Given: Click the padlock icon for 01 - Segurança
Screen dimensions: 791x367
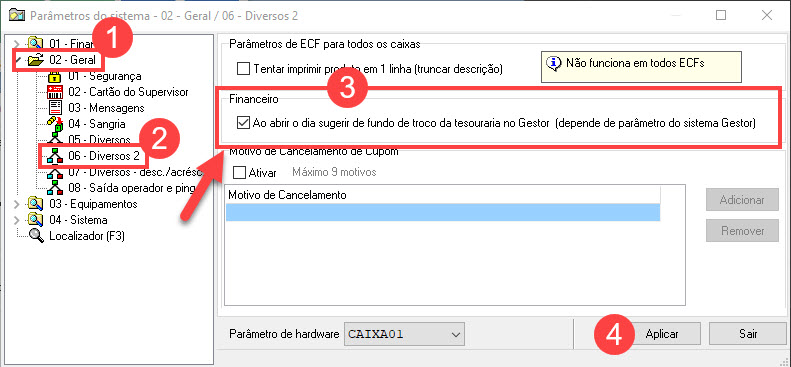Looking at the screenshot, I should [x=54, y=77].
